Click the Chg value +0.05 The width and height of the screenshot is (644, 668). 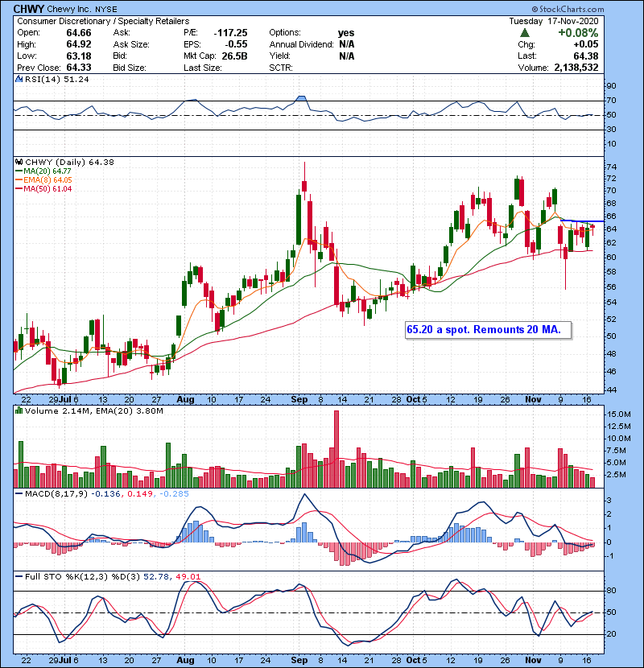pyautogui.click(x=586, y=44)
